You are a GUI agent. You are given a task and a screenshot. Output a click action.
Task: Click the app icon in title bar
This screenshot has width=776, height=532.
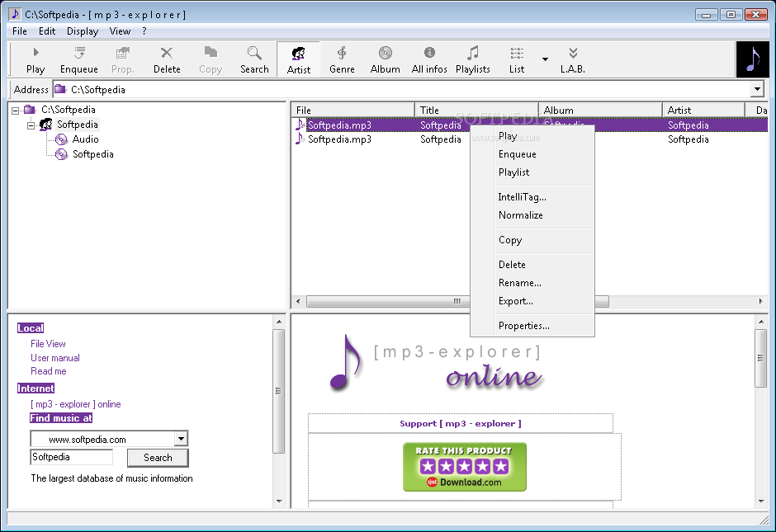tap(15, 14)
